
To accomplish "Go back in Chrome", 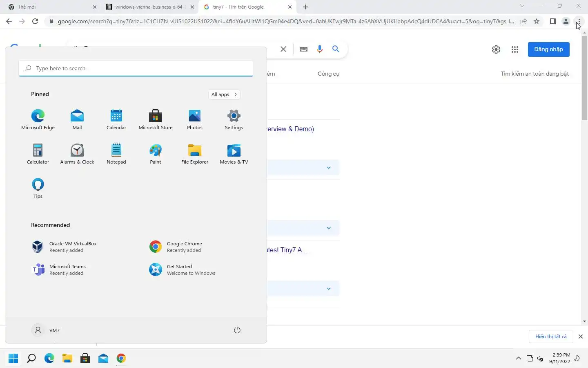I will click(9, 21).
